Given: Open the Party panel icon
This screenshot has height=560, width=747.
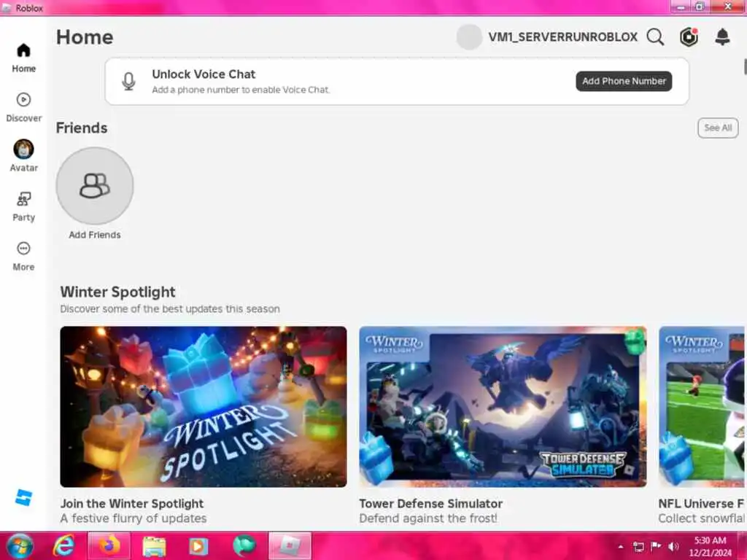Looking at the screenshot, I should (23, 206).
